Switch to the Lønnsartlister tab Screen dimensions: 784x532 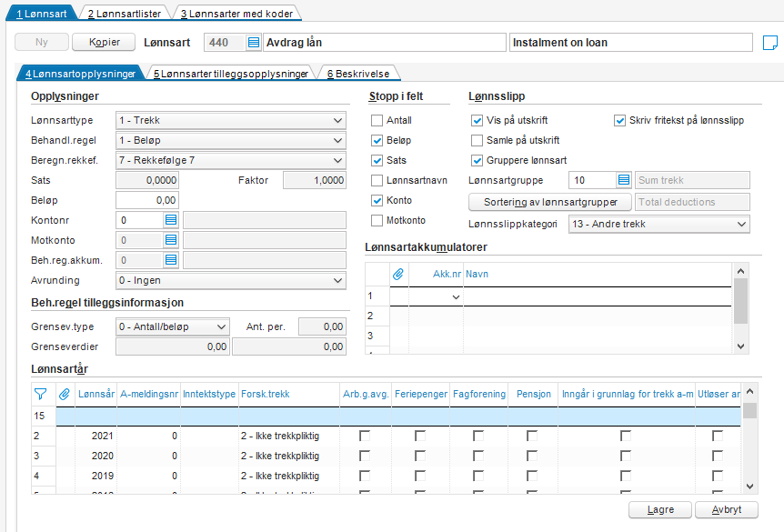tap(125, 14)
